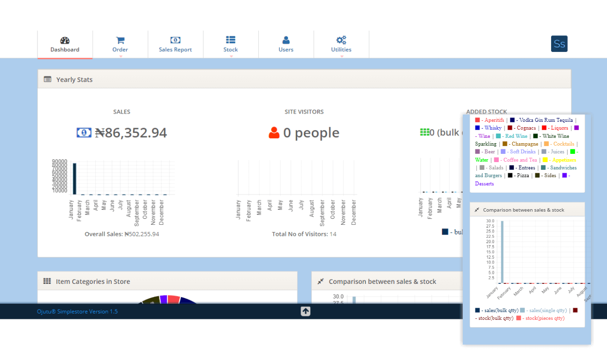Click the Champagne legend color swatch
This screenshot has height=364, width=607.
[505, 144]
